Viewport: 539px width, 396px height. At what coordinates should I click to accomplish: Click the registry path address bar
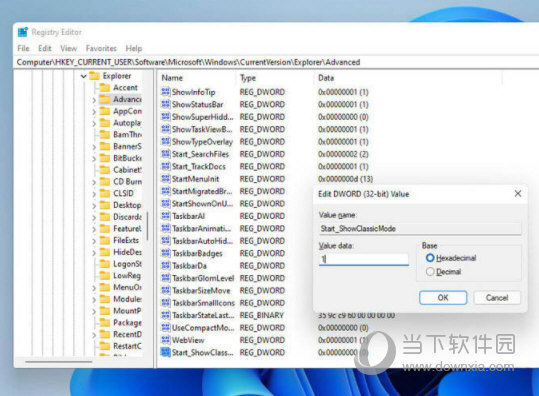click(x=277, y=62)
